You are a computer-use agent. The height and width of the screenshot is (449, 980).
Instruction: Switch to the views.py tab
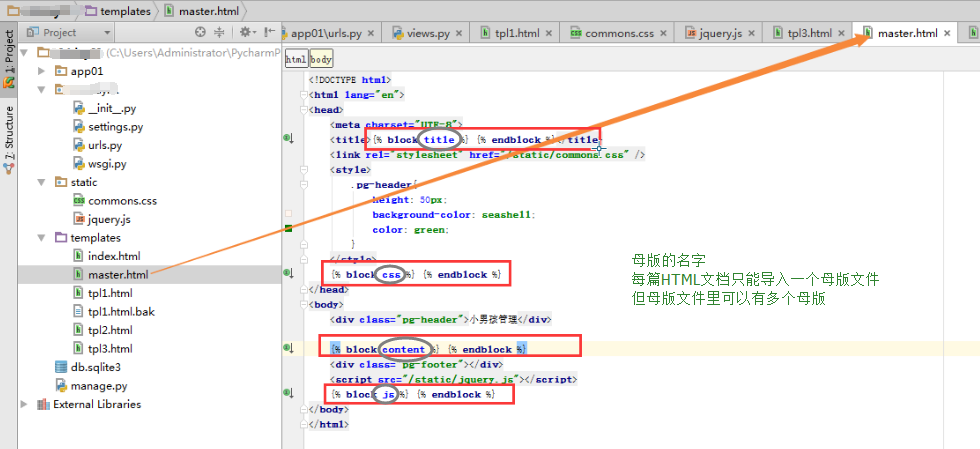[x=429, y=34]
